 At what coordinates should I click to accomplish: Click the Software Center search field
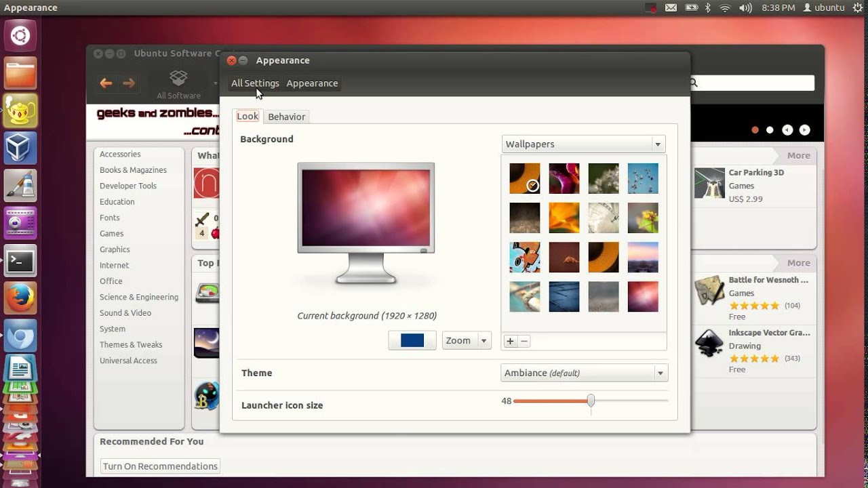click(751, 83)
